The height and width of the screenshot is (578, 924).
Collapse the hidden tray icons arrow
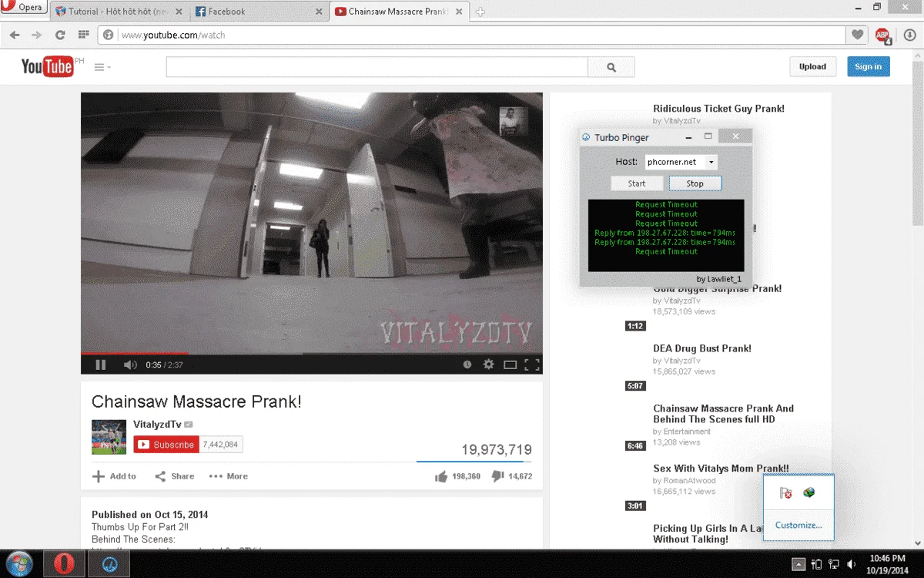[798, 565]
